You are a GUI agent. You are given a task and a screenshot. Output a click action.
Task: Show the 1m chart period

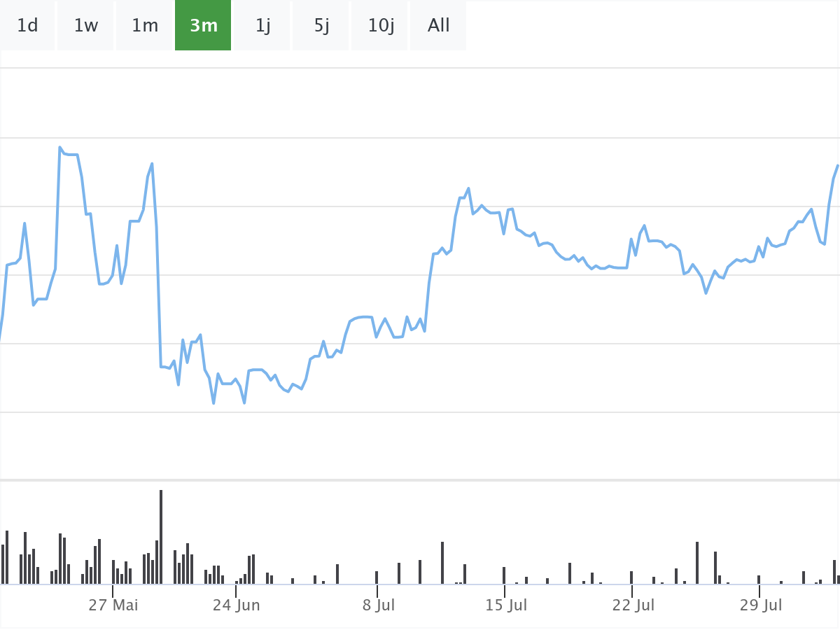click(145, 26)
